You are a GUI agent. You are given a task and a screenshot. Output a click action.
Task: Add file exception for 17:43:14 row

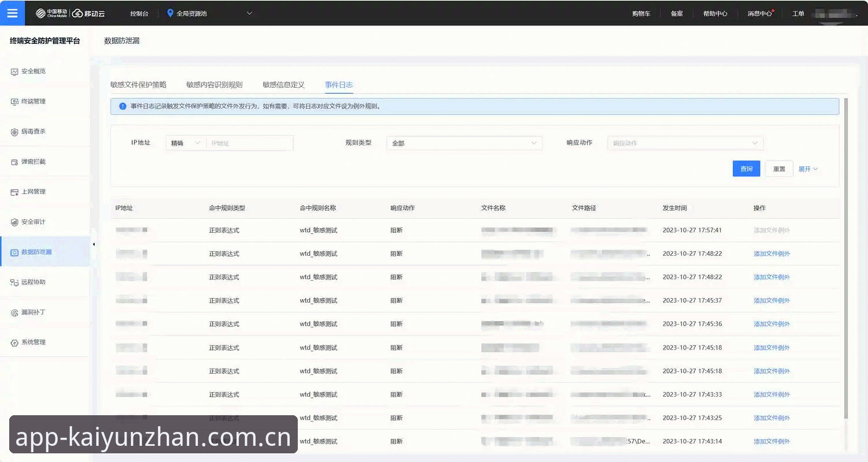(x=772, y=442)
